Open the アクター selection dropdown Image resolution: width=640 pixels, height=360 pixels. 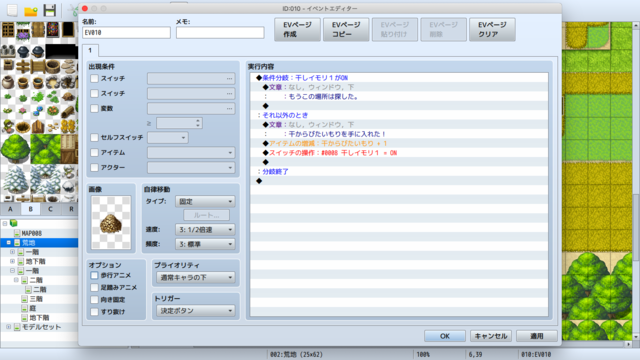(191, 167)
